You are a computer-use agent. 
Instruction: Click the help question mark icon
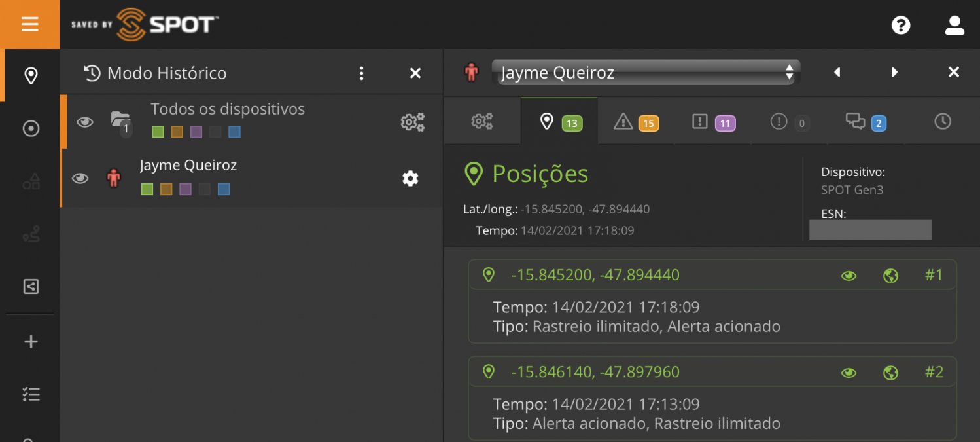901,26
